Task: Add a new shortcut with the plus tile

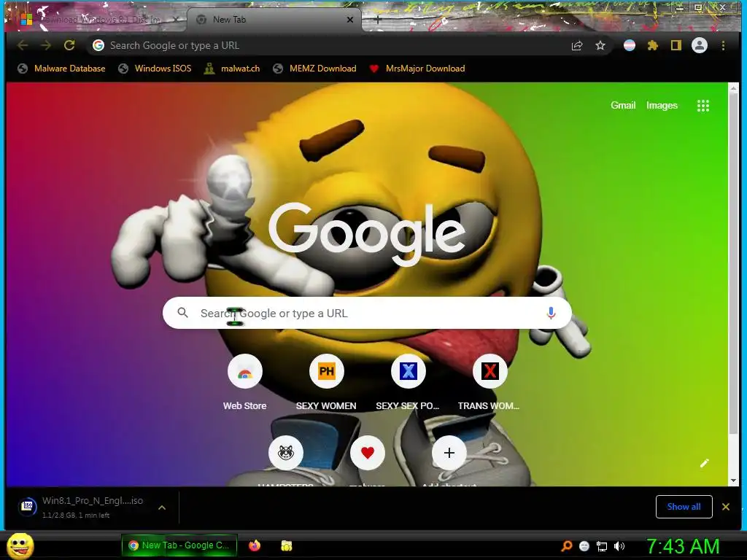Action: [449, 453]
